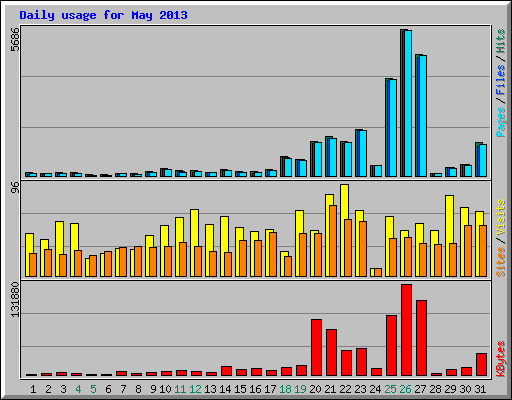Click day label 2 on the x-axis
This screenshot has height=400, width=512.
click(48, 389)
